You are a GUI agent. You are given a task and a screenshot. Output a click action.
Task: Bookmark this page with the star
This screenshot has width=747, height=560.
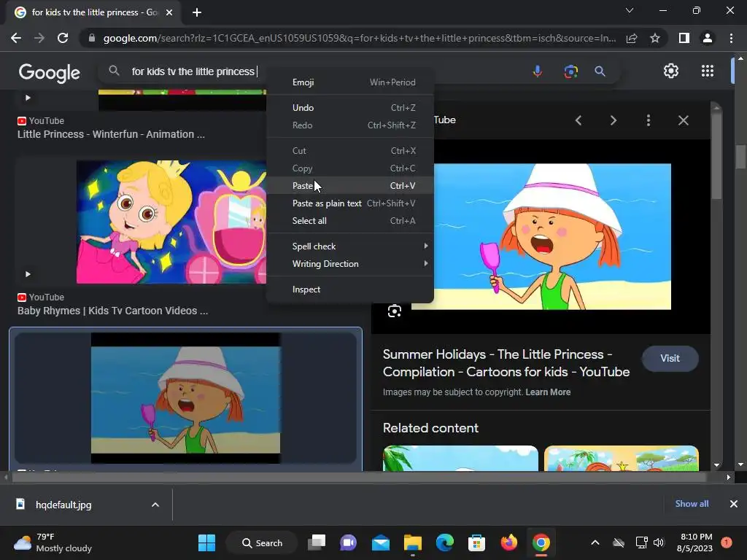pyautogui.click(x=654, y=38)
